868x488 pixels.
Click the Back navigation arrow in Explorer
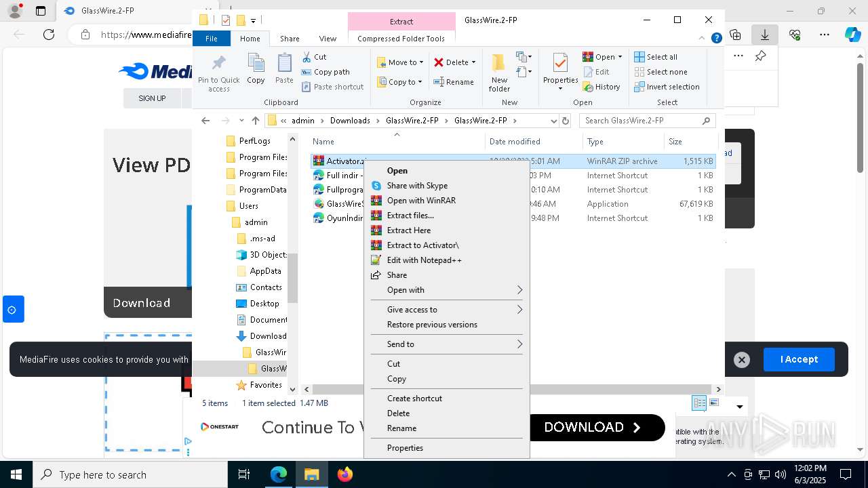pyautogui.click(x=205, y=121)
